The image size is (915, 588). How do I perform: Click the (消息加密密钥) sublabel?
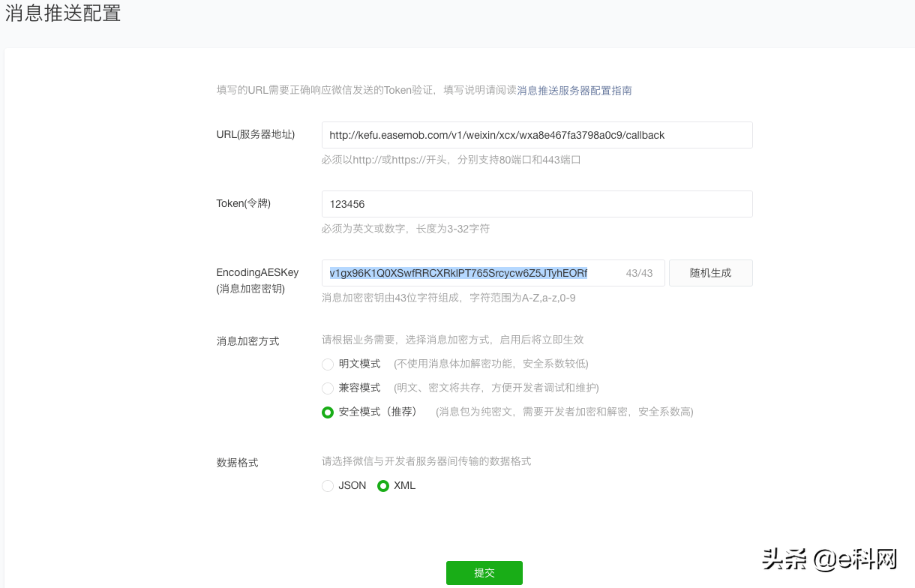point(250,289)
